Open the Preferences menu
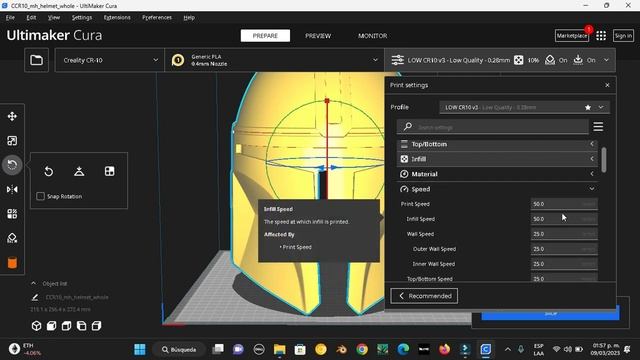The height and width of the screenshot is (360, 640). (x=157, y=18)
